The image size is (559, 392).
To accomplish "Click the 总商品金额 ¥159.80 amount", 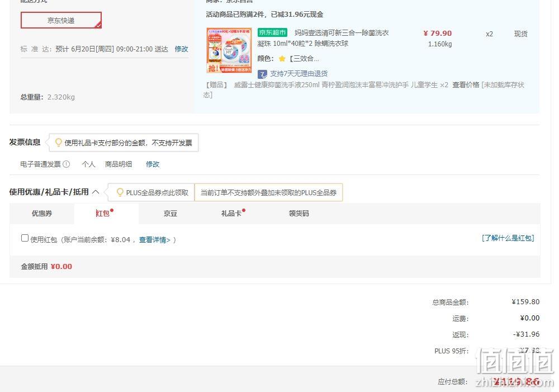I will pyautogui.click(x=525, y=302).
